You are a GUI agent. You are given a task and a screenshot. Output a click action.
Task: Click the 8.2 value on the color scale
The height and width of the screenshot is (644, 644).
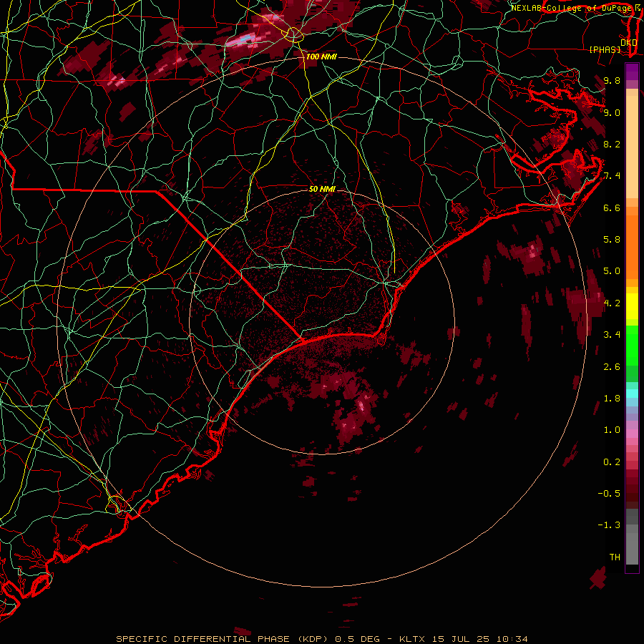point(612,144)
